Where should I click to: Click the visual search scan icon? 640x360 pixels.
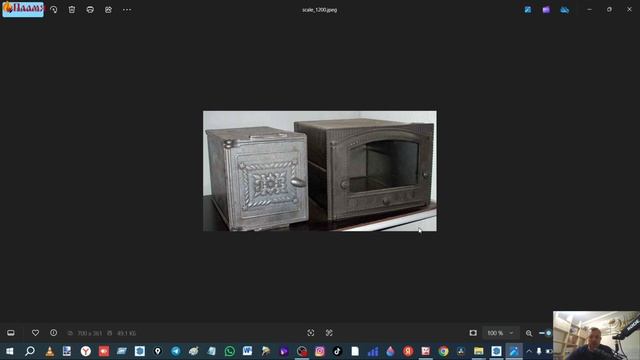click(311, 333)
